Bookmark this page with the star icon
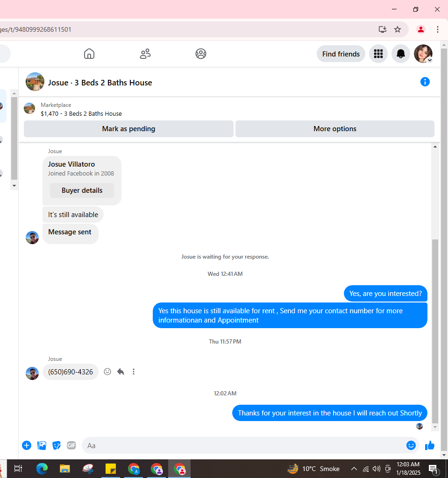The image size is (448, 478). coord(398,29)
